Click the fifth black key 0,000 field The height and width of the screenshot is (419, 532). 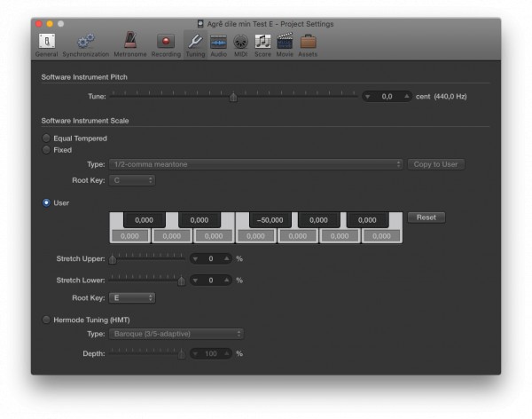coord(367,220)
